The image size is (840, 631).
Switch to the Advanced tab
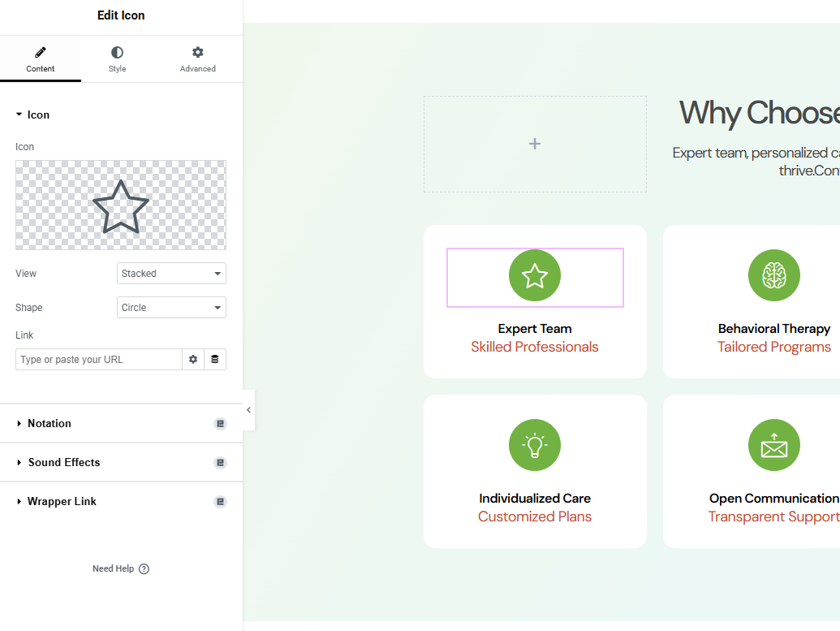pos(198,59)
